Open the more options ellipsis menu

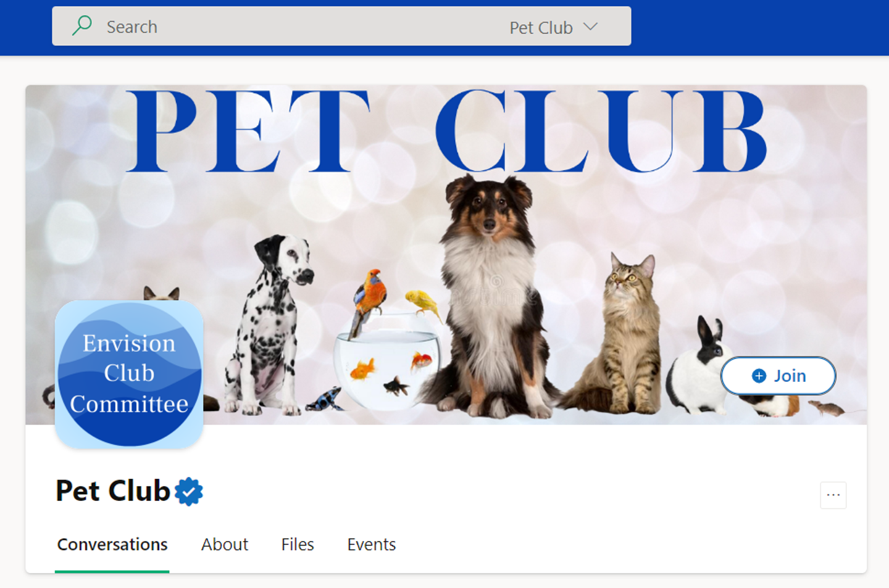(x=833, y=495)
